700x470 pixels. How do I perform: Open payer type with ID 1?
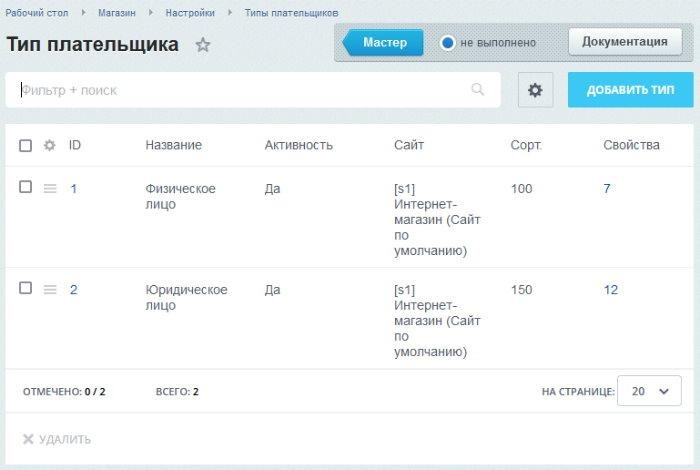(x=74, y=188)
